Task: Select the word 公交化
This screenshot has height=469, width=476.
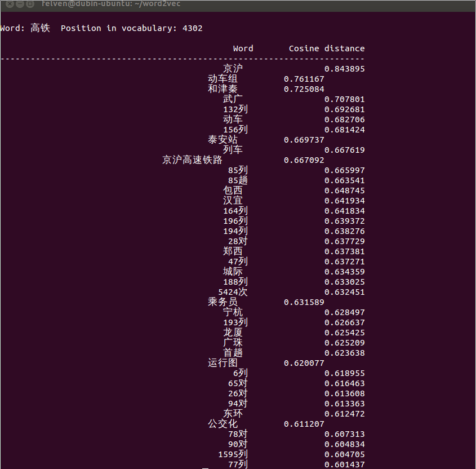Action: click(223, 424)
